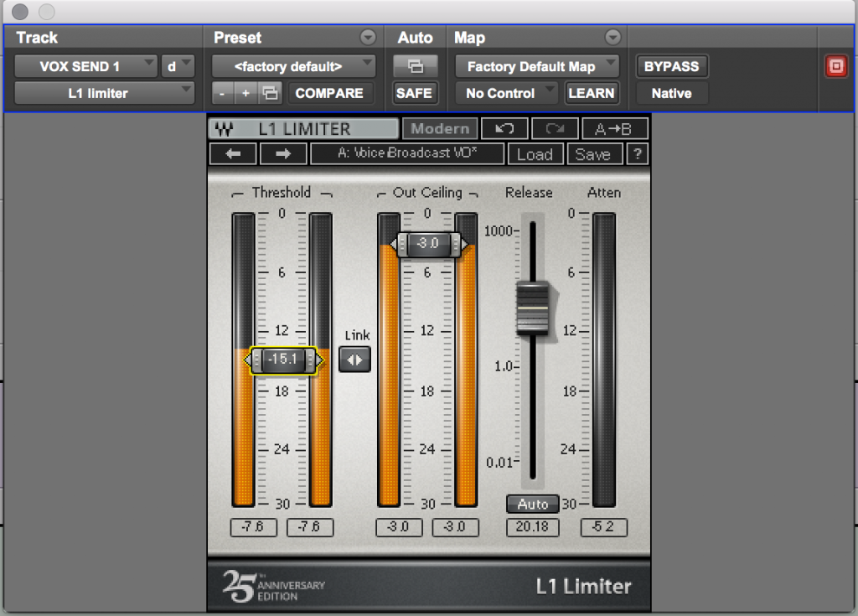Open the VOX SEND 1 track selector
The height and width of the screenshot is (616, 858).
(x=86, y=66)
